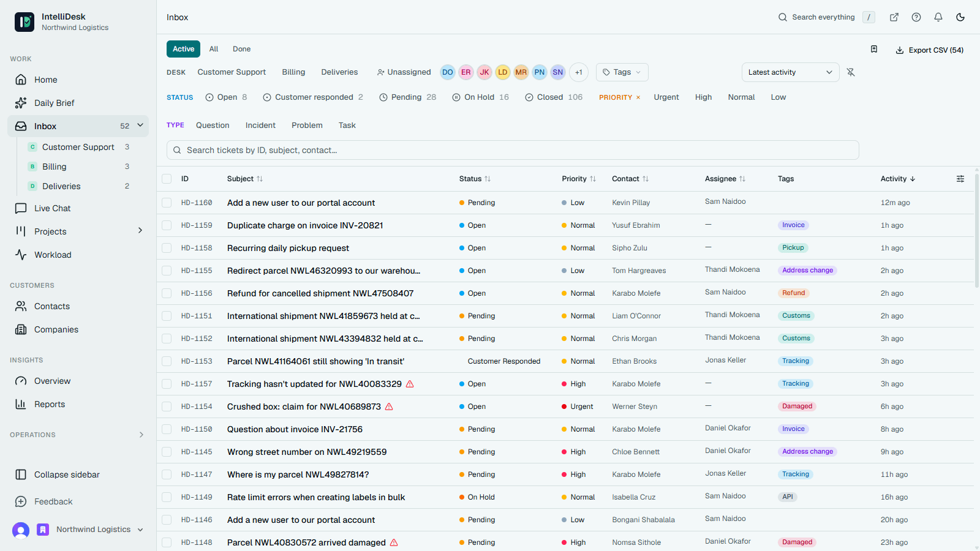This screenshot has height=551, width=980.
Task: Select all tickets header checkbox
Action: [167, 179]
